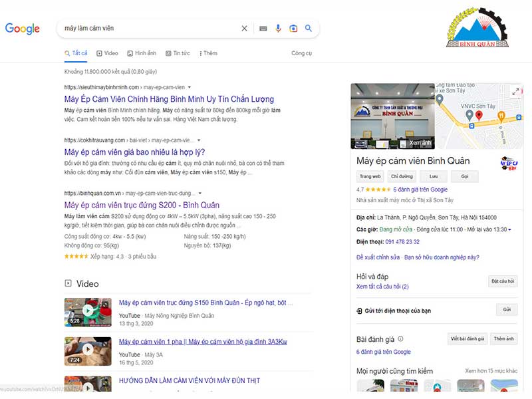This screenshot has height=399, width=532.
Task: Click the Gọi button
Action: click(x=465, y=176)
